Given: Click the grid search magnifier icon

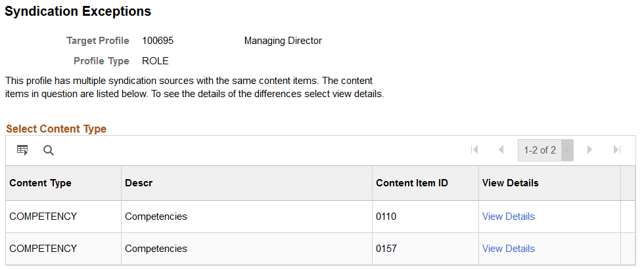Looking at the screenshot, I should [x=48, y=150].
